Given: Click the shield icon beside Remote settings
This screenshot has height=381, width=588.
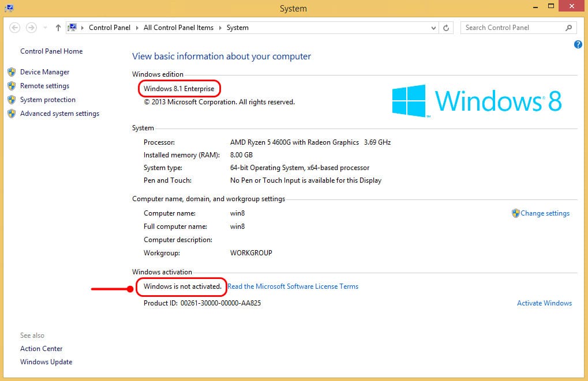Looking at the screenshot, I should 12,86.
